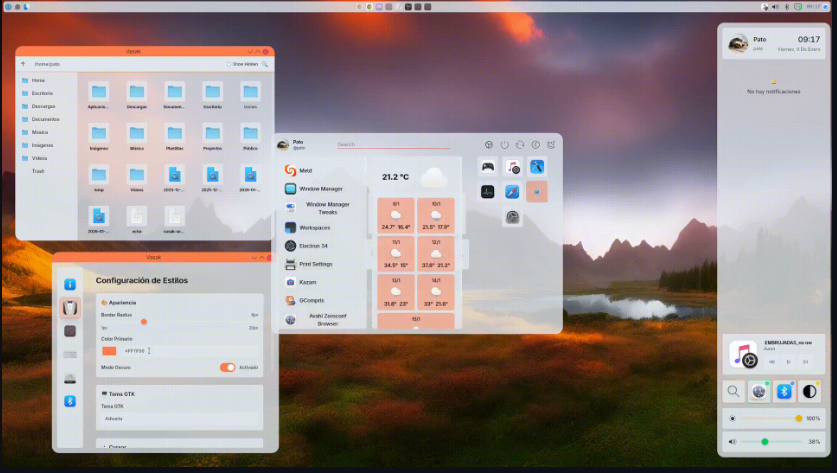The image size is (837, 473).
Task: Toggle the dark mode quick tile
Action: tap(809, 391)
